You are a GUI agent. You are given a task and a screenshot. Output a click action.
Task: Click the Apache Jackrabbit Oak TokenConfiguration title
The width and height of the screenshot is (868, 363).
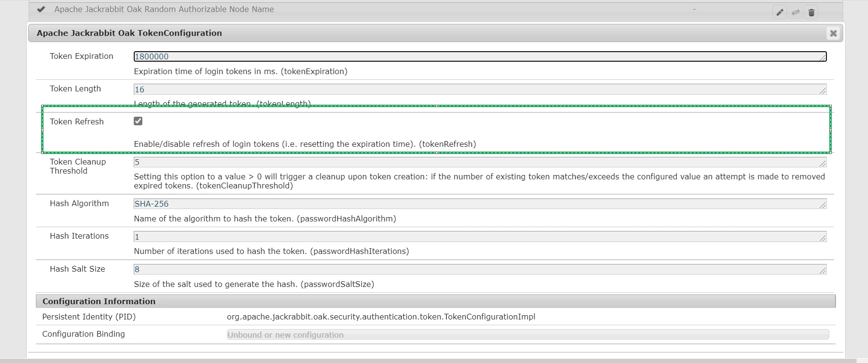129,33
